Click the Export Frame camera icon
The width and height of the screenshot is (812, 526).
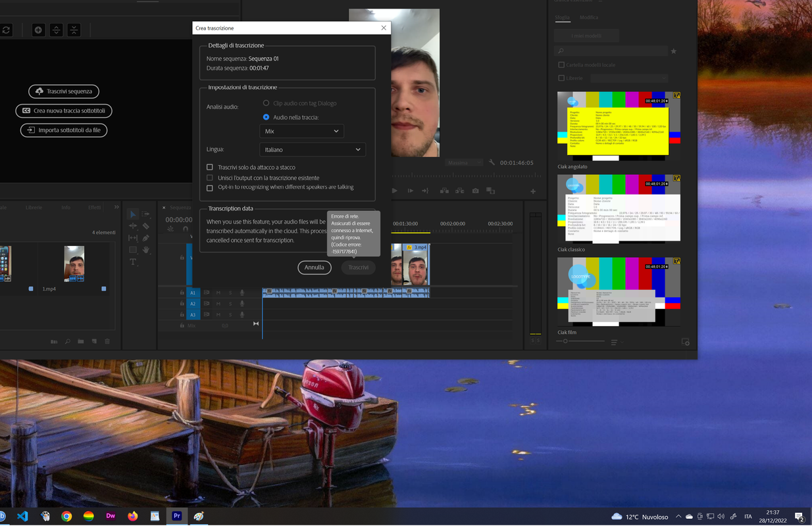[x=475, y=191]
